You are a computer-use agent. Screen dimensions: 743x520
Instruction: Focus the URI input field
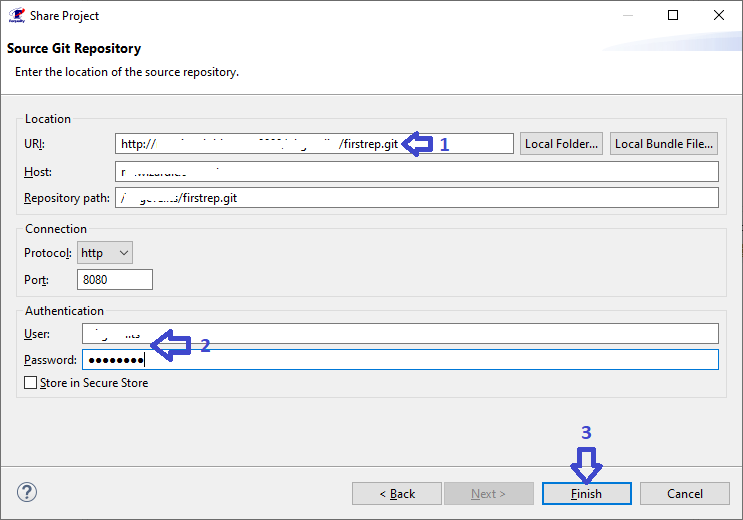pos(314,144)
